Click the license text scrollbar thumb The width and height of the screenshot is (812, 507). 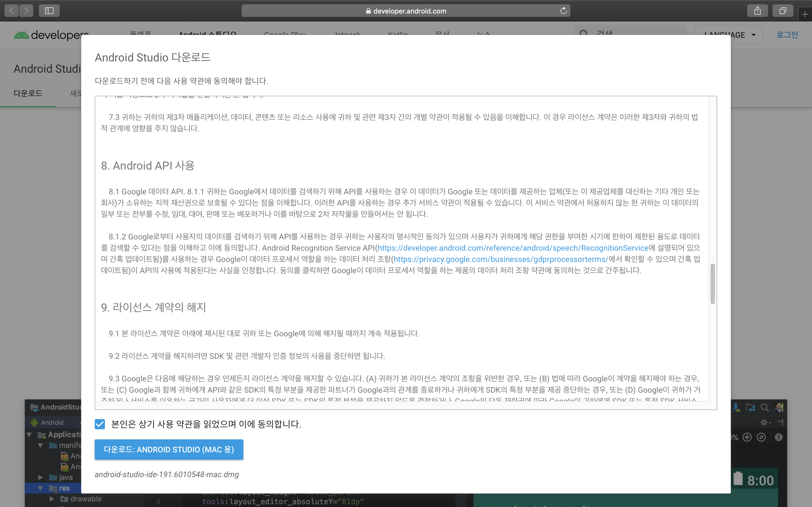point(712,284)
